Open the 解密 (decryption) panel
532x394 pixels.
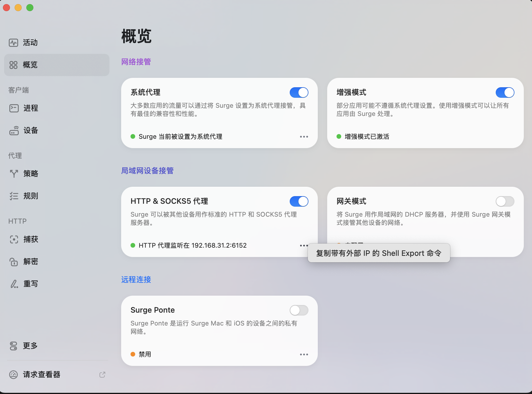[x=30, y=261]
